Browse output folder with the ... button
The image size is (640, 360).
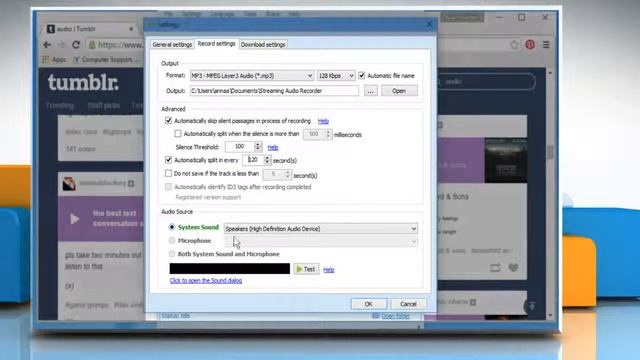371,91
